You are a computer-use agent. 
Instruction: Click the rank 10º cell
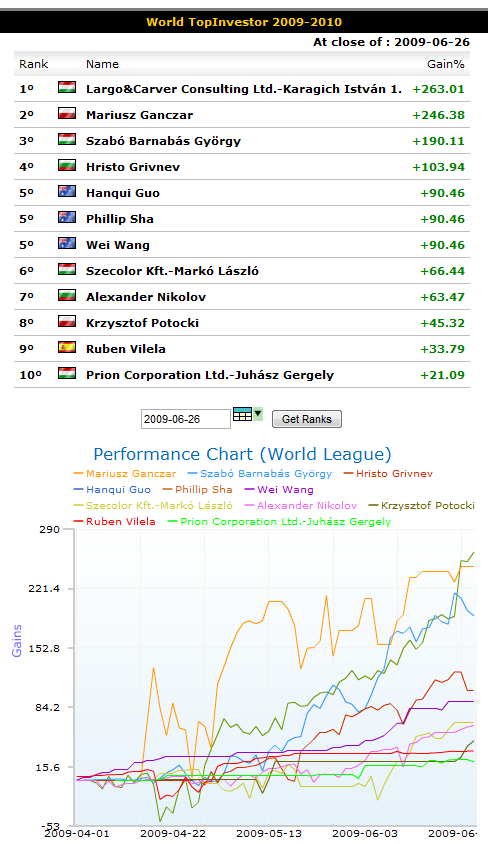(x=31, y=375)
